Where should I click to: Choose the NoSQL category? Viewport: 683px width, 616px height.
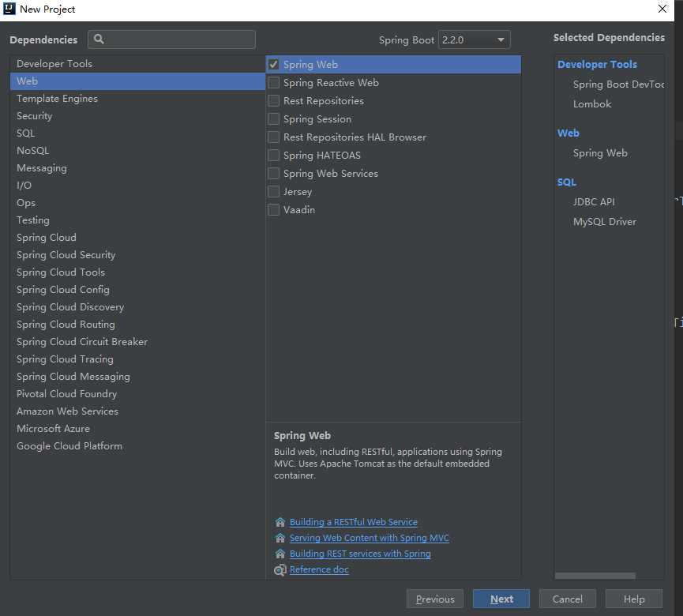click(x=137, y=151)
